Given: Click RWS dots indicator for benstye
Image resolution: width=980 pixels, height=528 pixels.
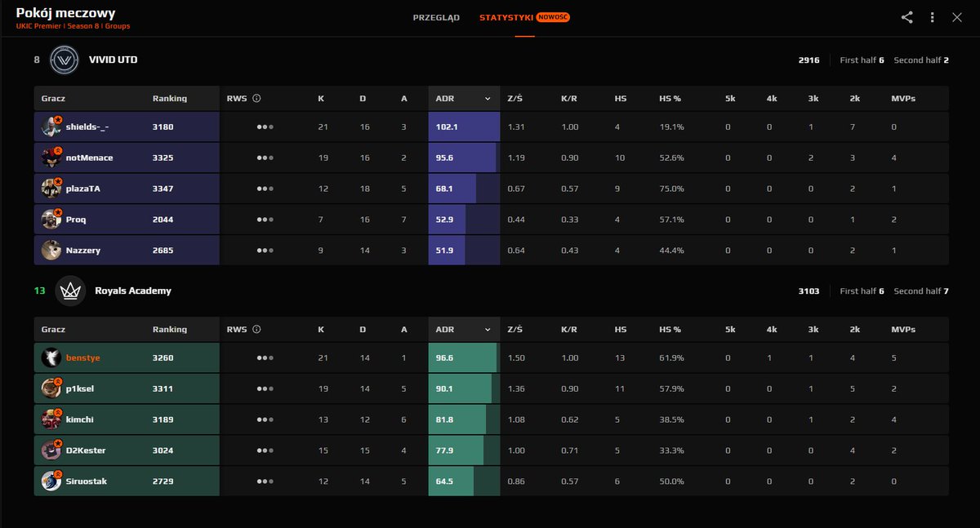Looking at the screenshot, I should tap(265, 358).
